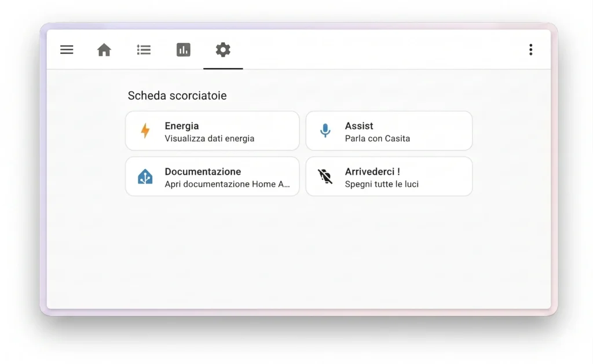The height and width of the screenshot is (364, 593).
Task: Activate the Arrivederci ! card title
Action: pos(372,172)
